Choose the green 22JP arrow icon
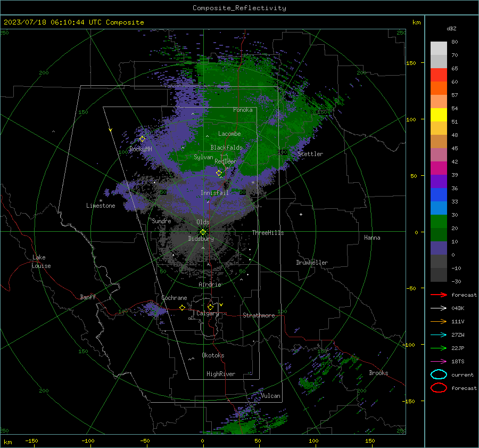 click(x=439, y=348)
